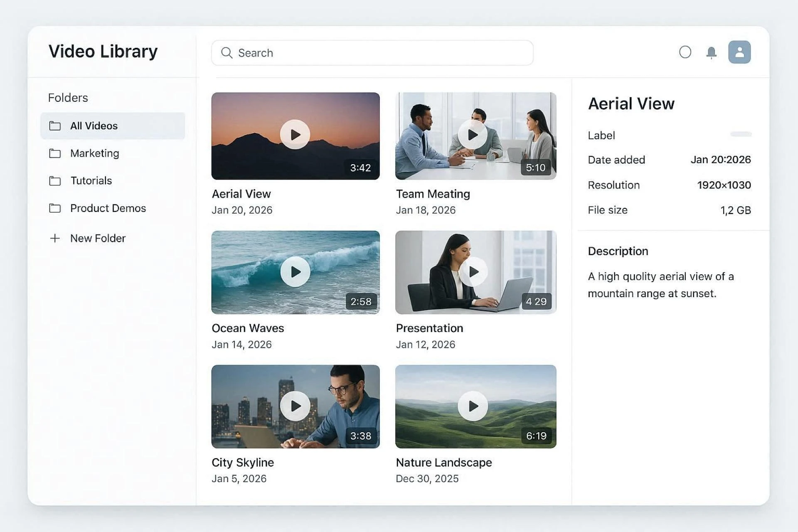The width and height of the screenshot is (798, 532).
Task: Open the Marketing folder
Action: pos(95,153)
